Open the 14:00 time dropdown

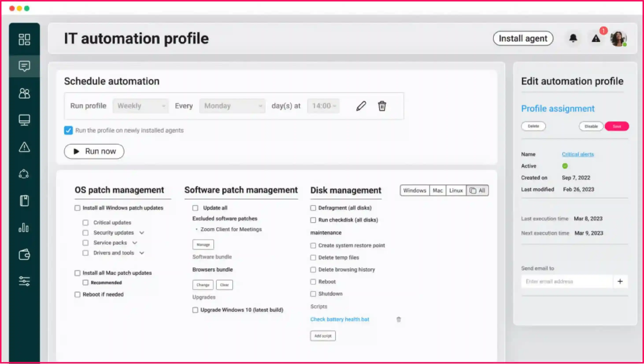(323, 106)
